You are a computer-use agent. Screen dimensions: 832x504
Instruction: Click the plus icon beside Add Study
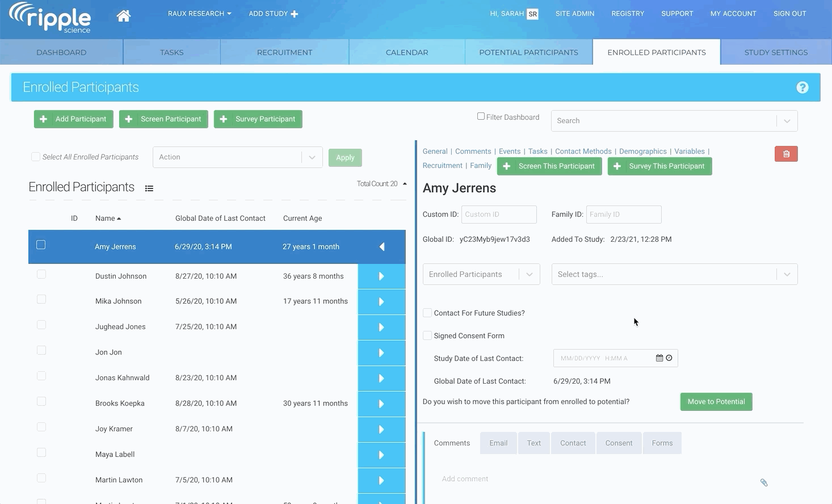tap(295, 14)
